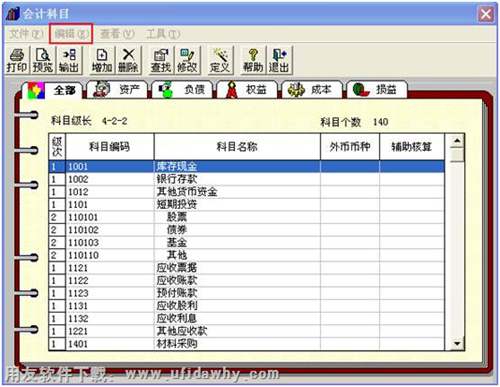The width and height of the screenshot is (500, 387).
Task: Select row 1123 预付账款
Action: click(x=247, y=293)
